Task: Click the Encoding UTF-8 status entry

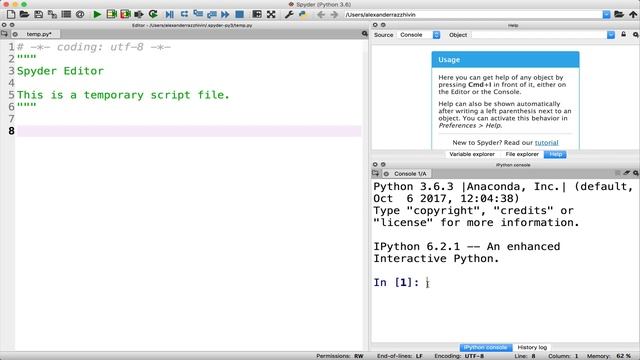Action: coord(459,356)
